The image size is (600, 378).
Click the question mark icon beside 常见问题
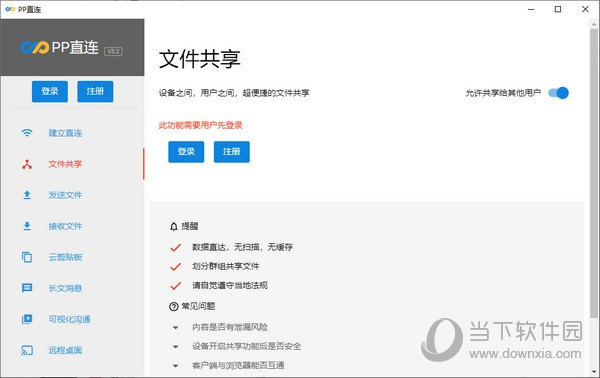pos(174,306)
